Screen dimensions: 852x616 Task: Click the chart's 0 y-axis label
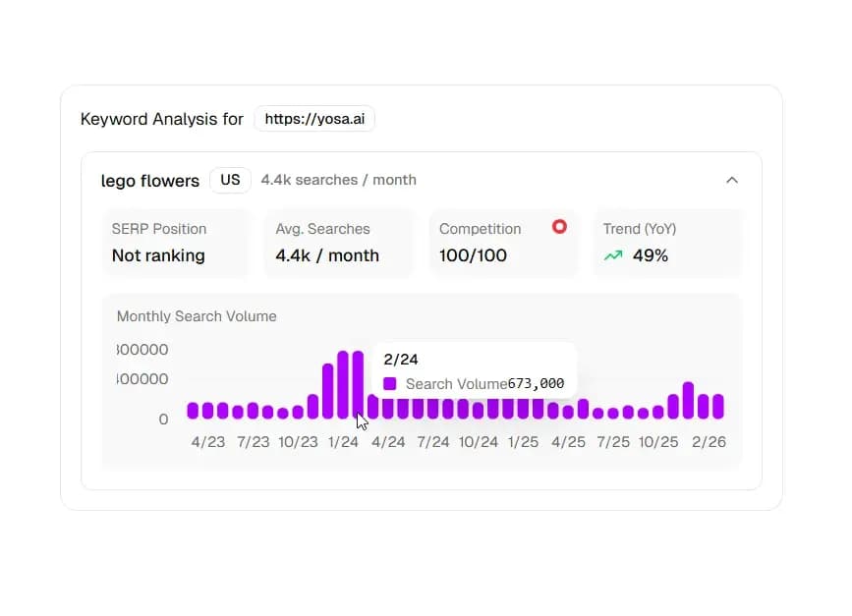click(x=163, y=419)
